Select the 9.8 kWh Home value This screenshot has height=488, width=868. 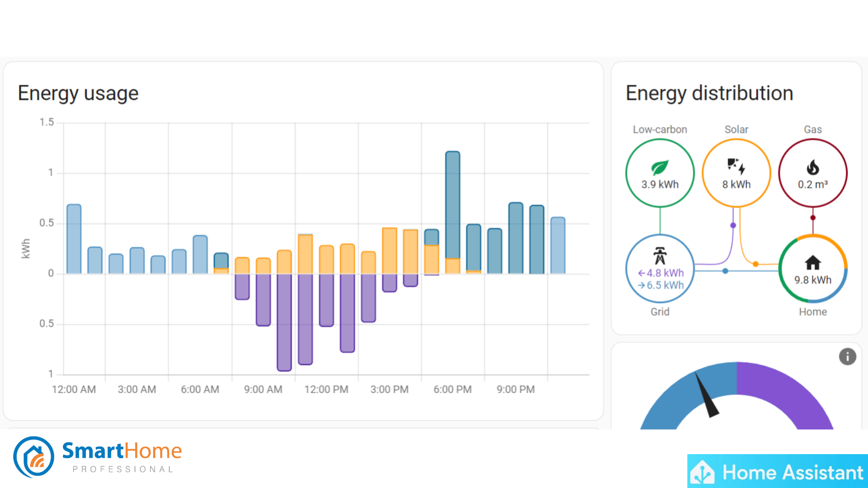[x=812, y=280]
